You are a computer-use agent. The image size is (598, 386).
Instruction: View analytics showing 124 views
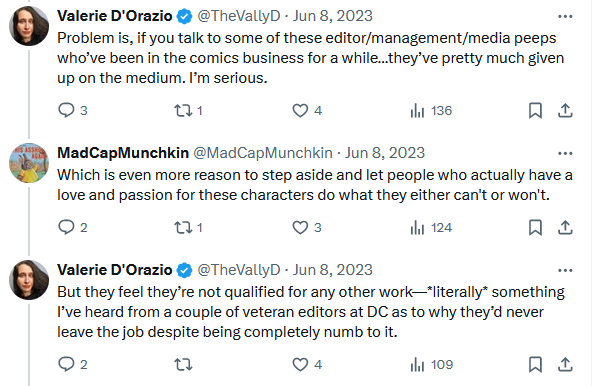pyautogui.click(x=431, y=228)
